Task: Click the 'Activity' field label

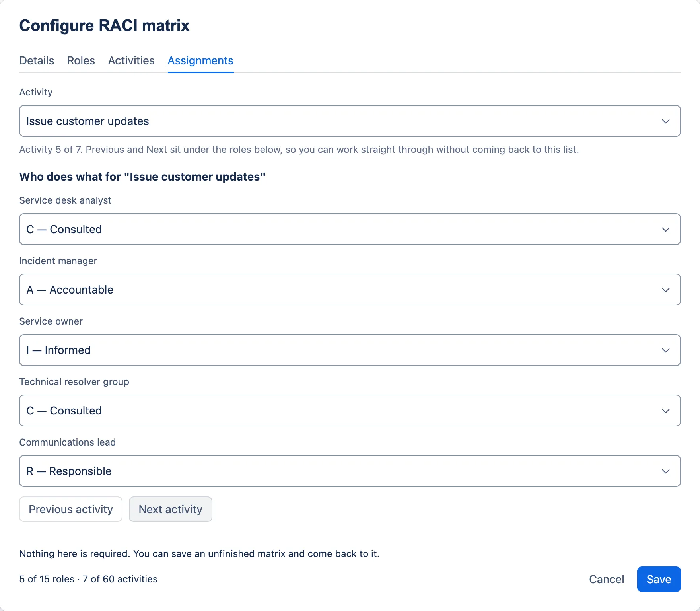Action: point(36,92)
